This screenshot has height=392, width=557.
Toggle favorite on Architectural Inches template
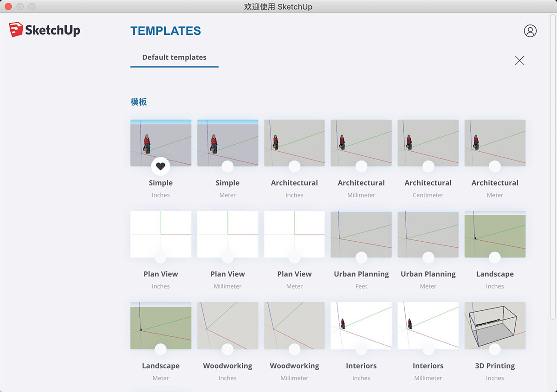294,166
